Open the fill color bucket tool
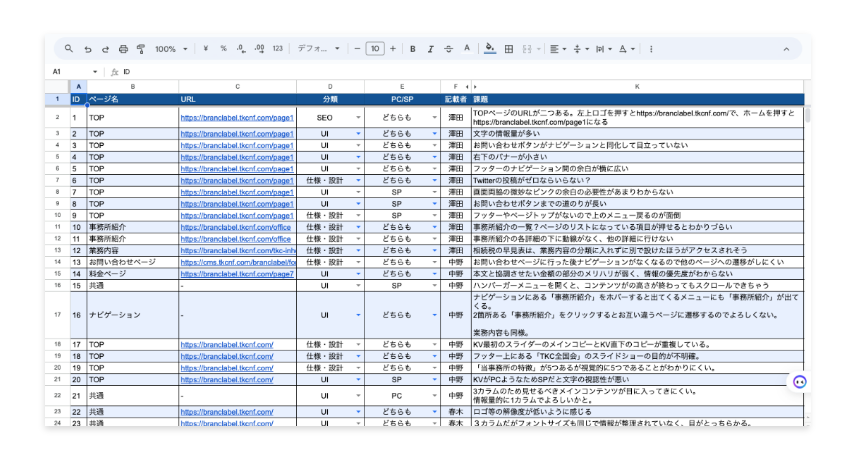The width and height of the screenshot is (860, 460). pos(490,49)
